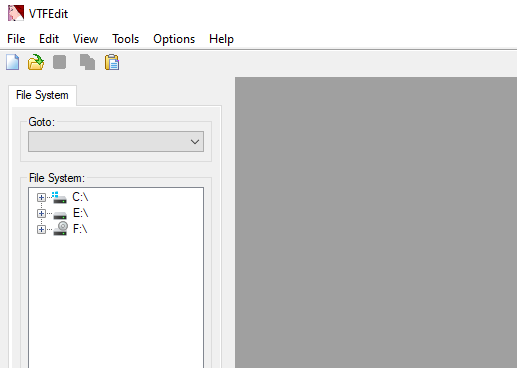Click the greyed-out Save toolbar icon

coord(60,62)
